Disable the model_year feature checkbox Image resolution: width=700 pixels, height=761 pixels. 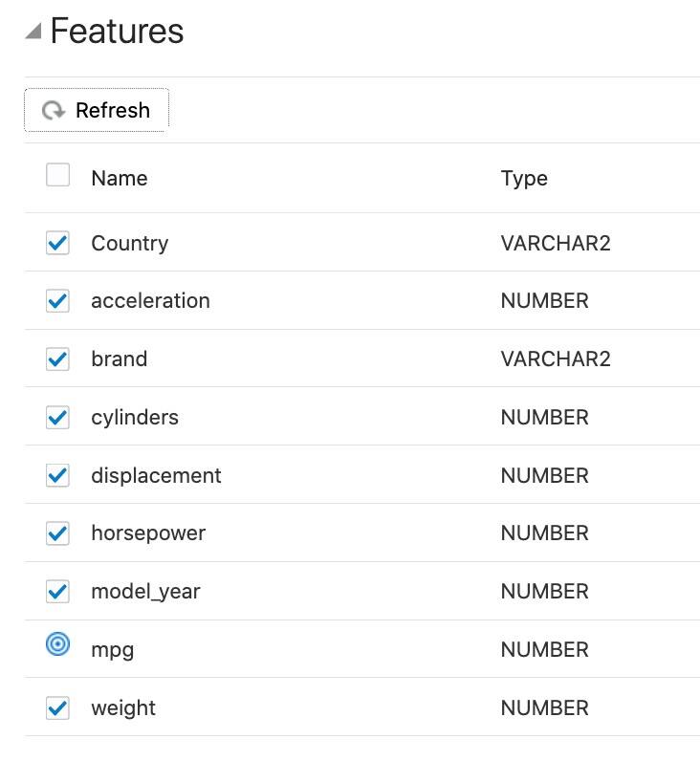[x=57, y=592]
